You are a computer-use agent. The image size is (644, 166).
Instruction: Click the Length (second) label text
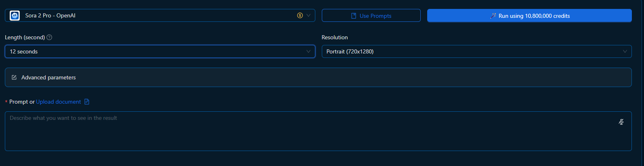click(x=25, y=37)
